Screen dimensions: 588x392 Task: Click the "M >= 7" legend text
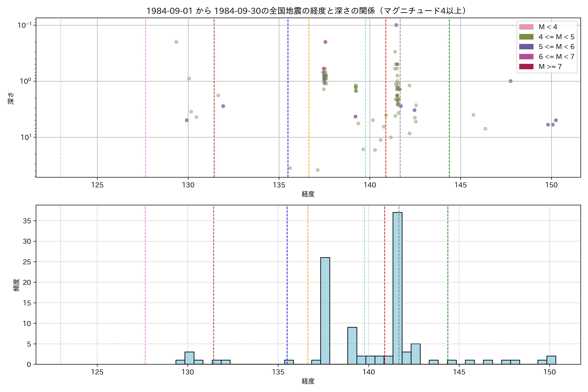tap(550, 66)
